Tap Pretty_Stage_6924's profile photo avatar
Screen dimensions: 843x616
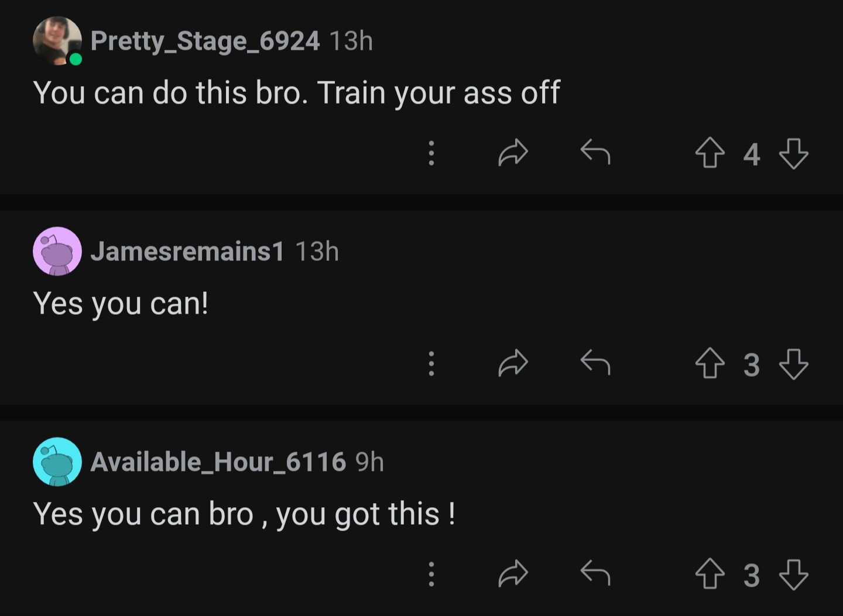(x=57, y=40)
